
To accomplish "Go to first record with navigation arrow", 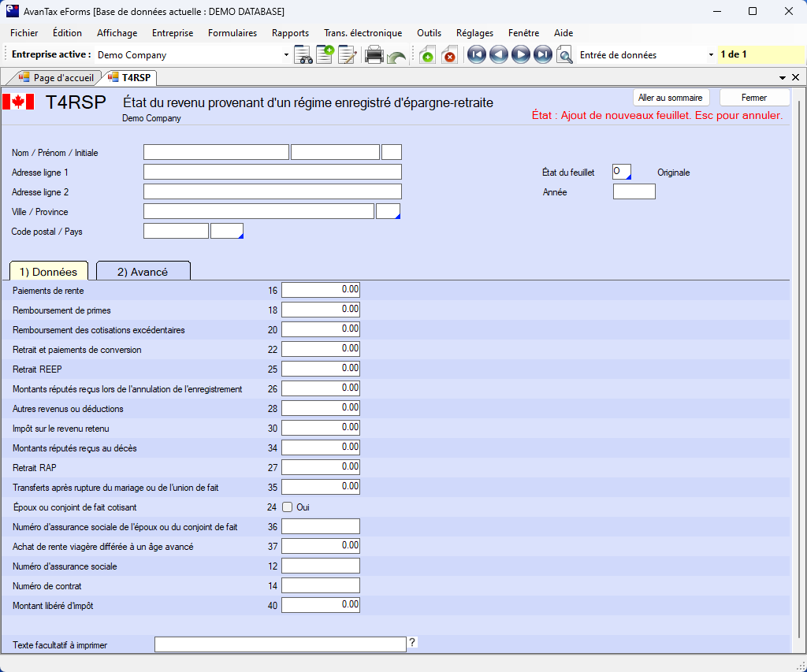I will pos(476,55).
